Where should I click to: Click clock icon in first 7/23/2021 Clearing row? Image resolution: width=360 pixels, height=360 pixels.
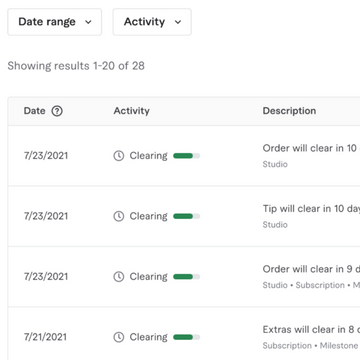[119, 156]
